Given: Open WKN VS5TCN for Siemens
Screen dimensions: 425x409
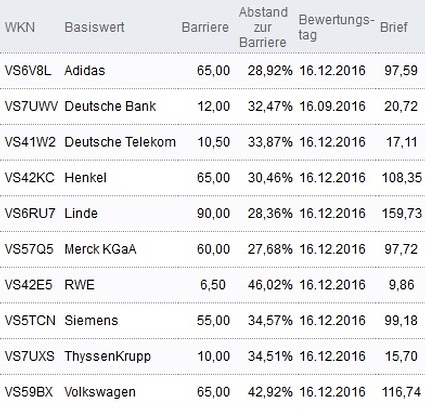Looking at the screenshot, I should click(30, 320).
